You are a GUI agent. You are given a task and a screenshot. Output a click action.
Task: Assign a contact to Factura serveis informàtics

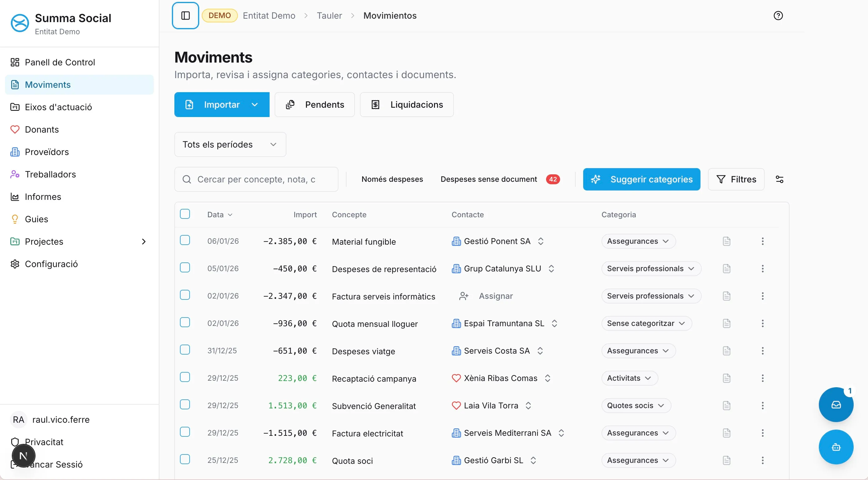click(486, 296)
